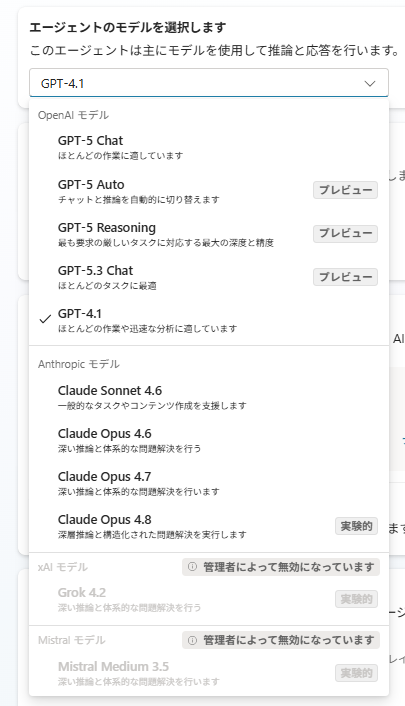The height and width of the screenshot is (706, 405).
Task: Click text ほとんどのタスクに最適
Action: [107, 286]
